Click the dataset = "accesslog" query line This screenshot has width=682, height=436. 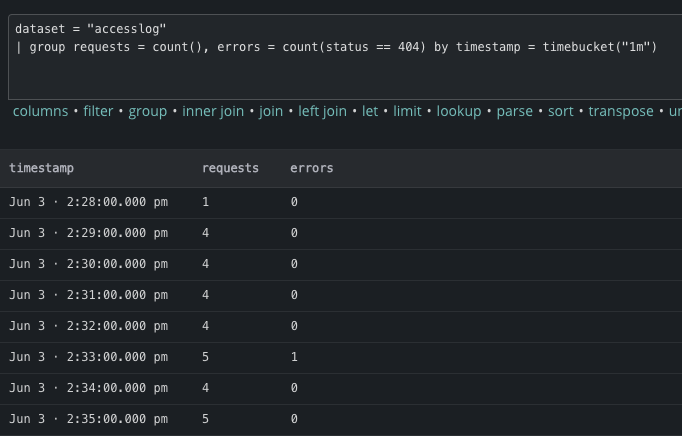(x=90, y=29)
